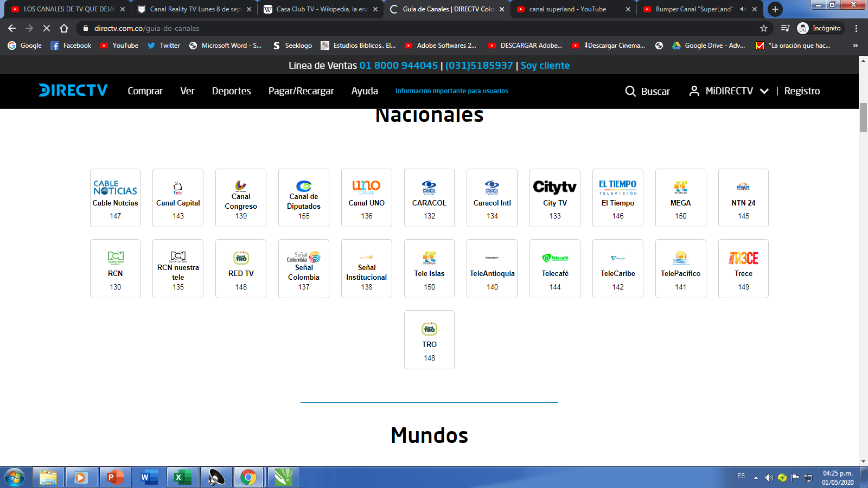Click the (031)5185937 phone link

(x=479, y=66)
